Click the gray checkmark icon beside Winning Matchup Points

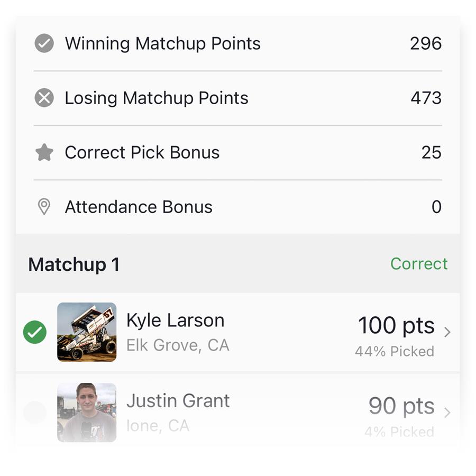[44, 43]
